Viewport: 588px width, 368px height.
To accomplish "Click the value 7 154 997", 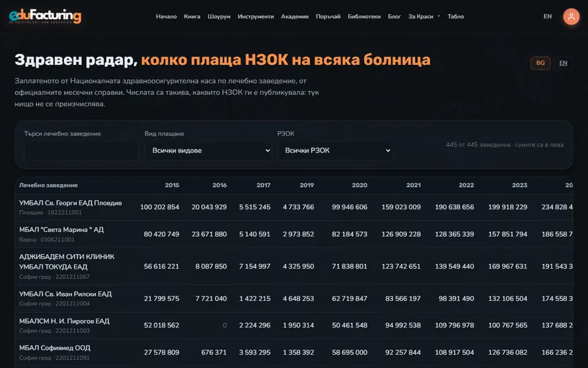I will click(x=254, y=266).
